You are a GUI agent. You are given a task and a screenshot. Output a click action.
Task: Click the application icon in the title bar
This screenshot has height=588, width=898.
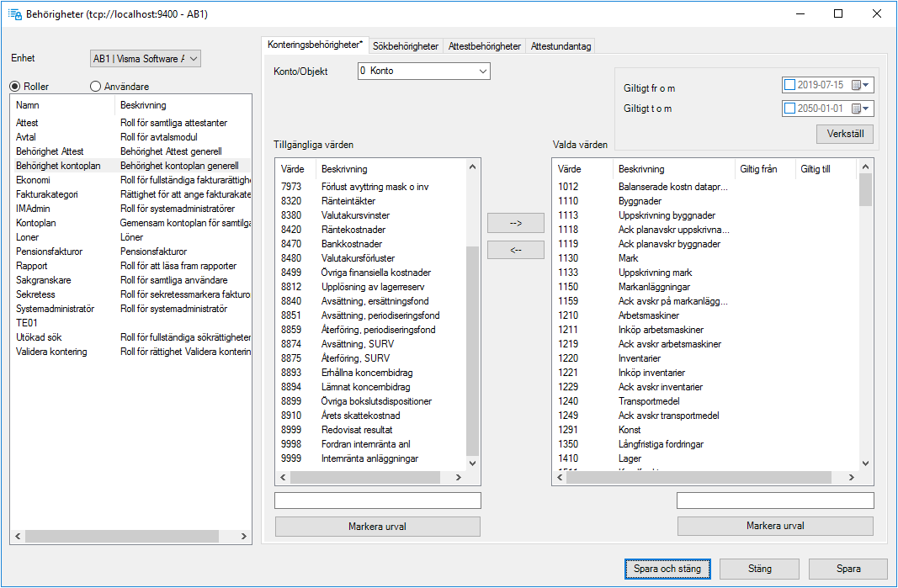[13, 13]
